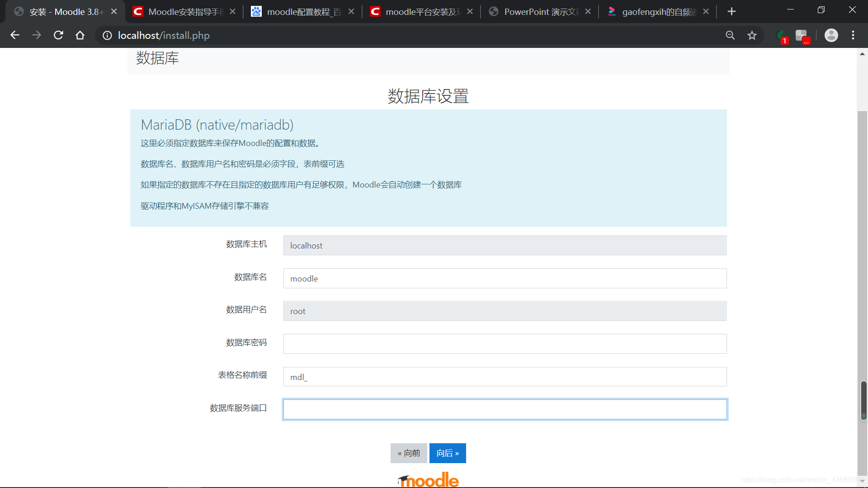Close the gaofengxih tab
Viewport: 868px width, 488px height.
point(706,12)
